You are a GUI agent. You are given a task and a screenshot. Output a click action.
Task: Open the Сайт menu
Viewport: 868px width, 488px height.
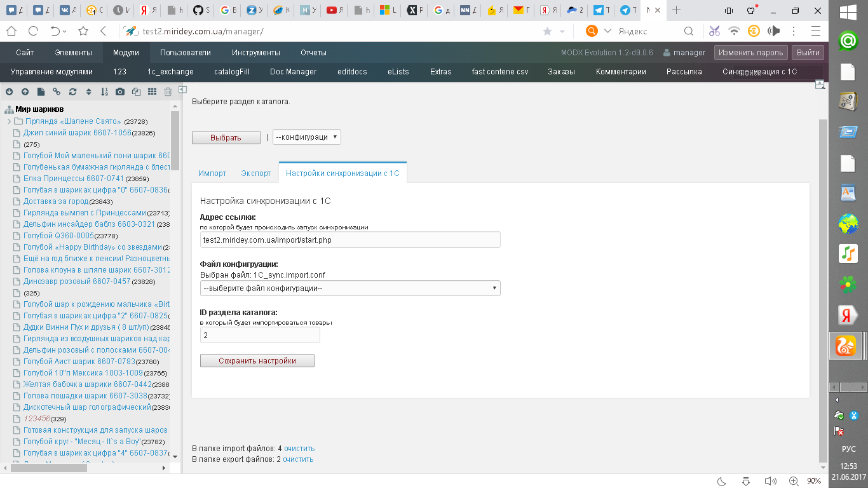coord(25,53)
